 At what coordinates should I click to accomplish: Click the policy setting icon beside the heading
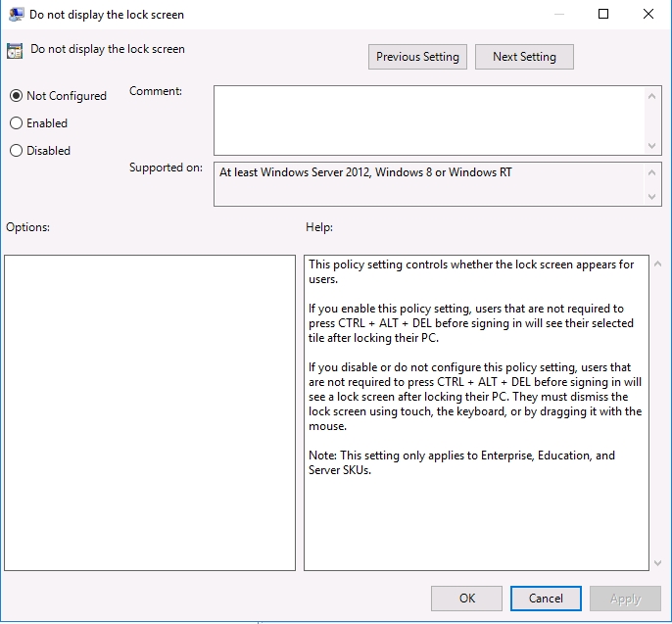15,51
